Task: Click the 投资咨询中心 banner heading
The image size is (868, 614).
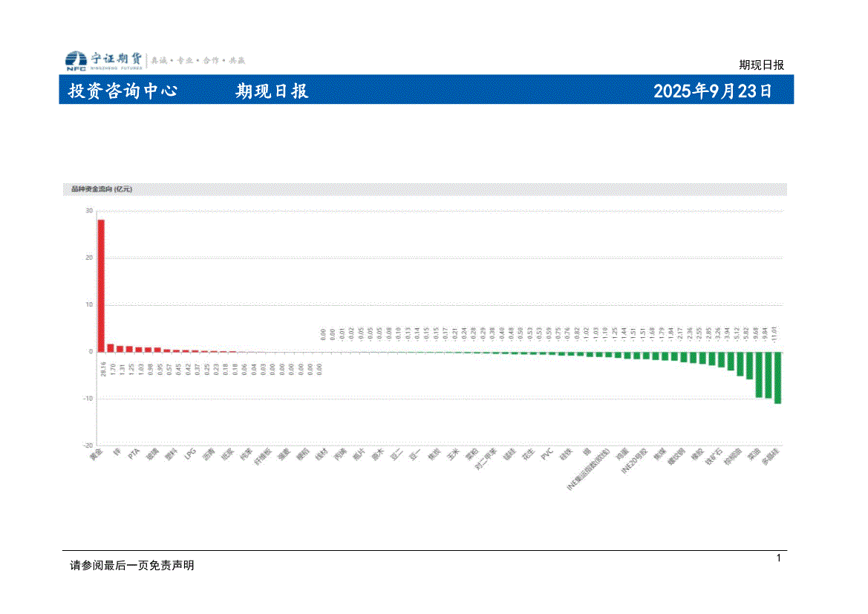Action: pyautogui.click(x=123, y=91)
